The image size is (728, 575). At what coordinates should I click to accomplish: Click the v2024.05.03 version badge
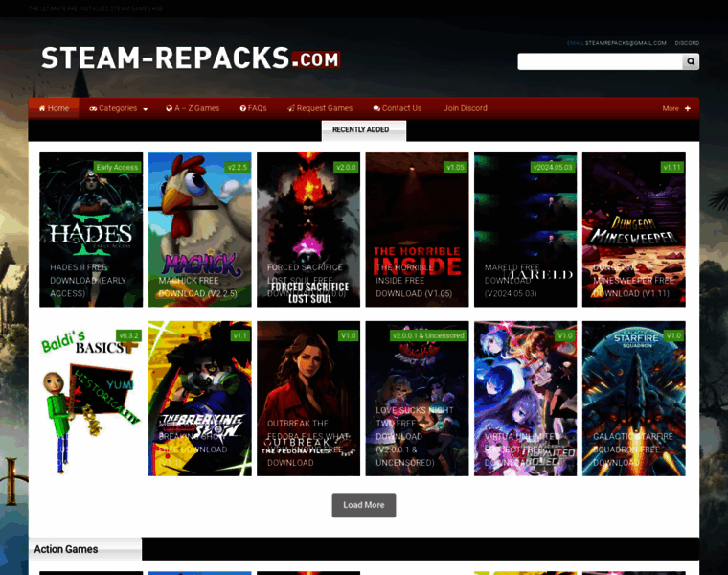point(553,167)
